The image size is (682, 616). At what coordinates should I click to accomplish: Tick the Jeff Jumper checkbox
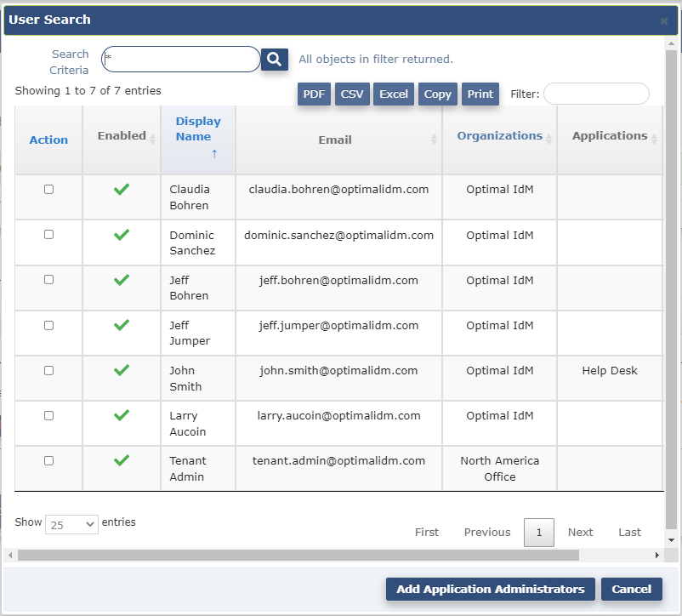[48, 325]
